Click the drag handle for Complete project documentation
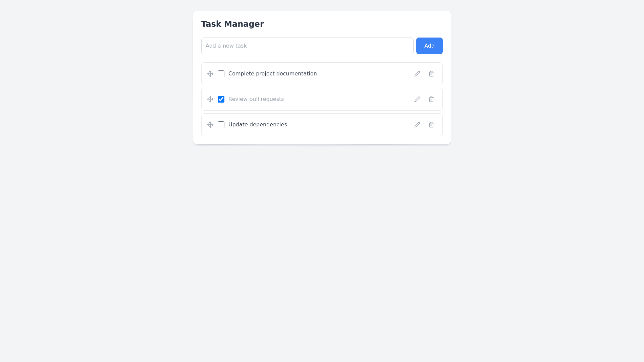 210,74
